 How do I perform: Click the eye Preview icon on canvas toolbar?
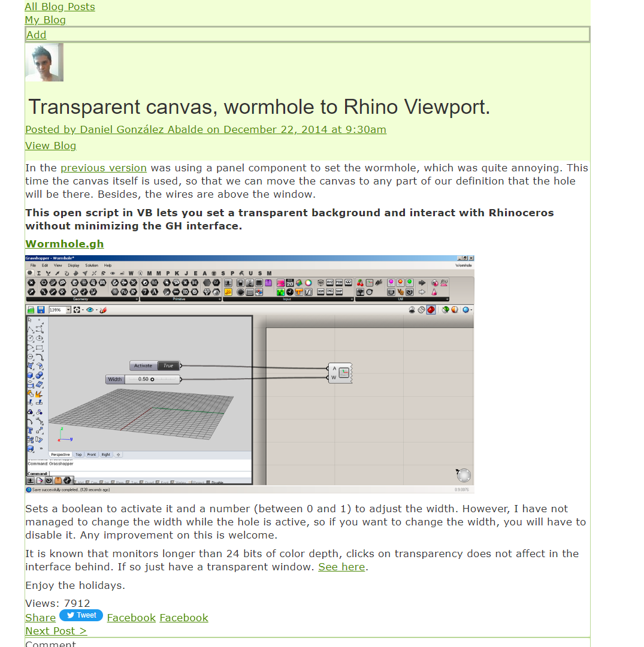(90, 310)
